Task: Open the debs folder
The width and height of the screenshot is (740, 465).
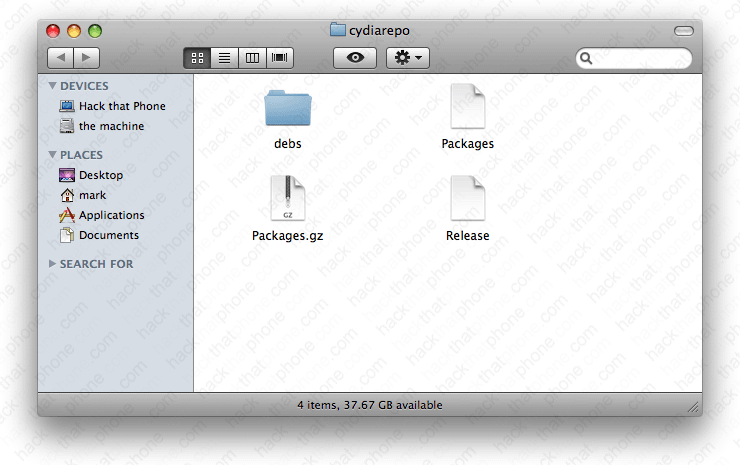Action: [x=288, y=108]
